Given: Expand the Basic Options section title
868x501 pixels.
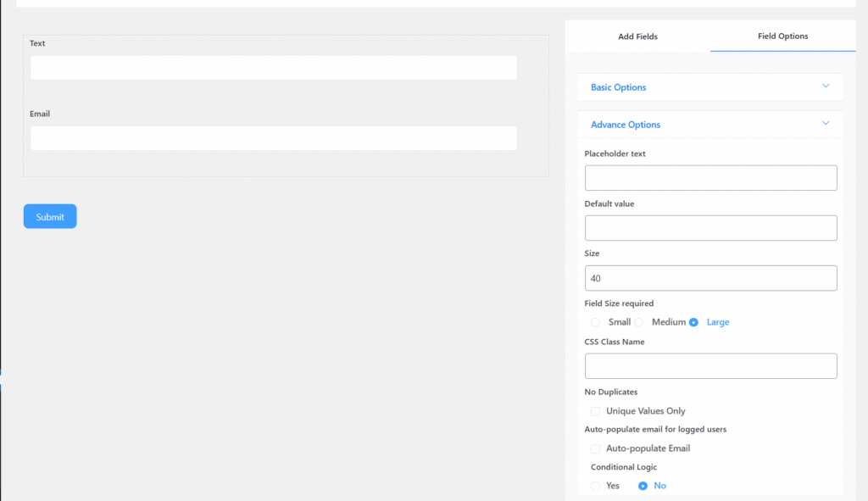Looking at the screenshot, I should pos(618,87).
